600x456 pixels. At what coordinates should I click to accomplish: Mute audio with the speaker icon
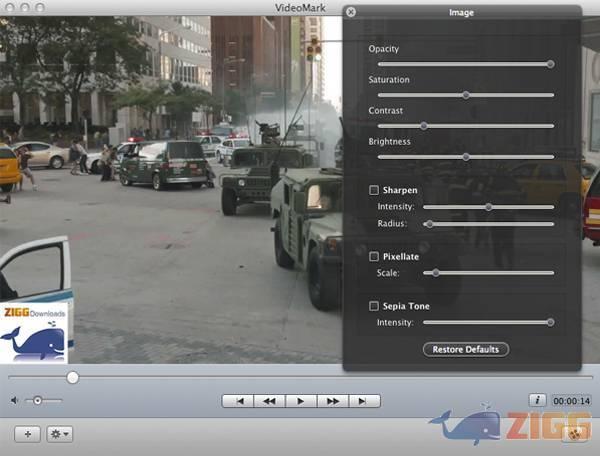[15, 401]
